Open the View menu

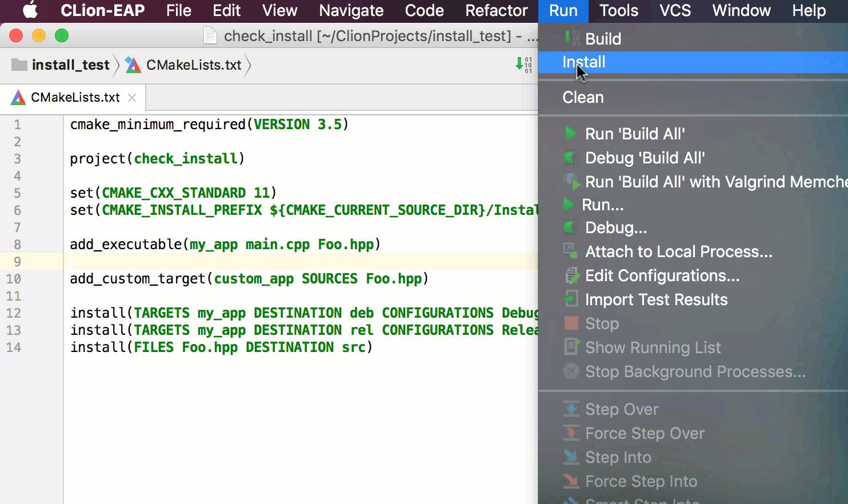point(280,10)
